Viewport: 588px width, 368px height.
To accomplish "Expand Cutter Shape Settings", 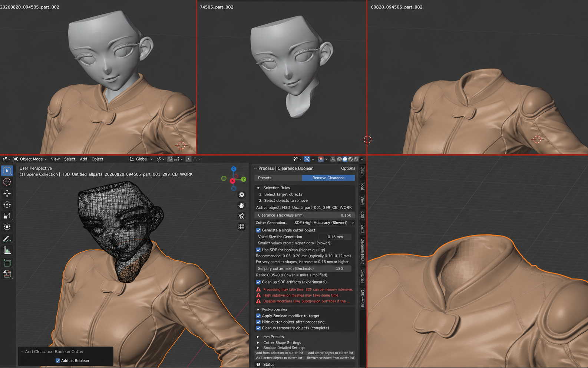I will (x=258, y=343).
